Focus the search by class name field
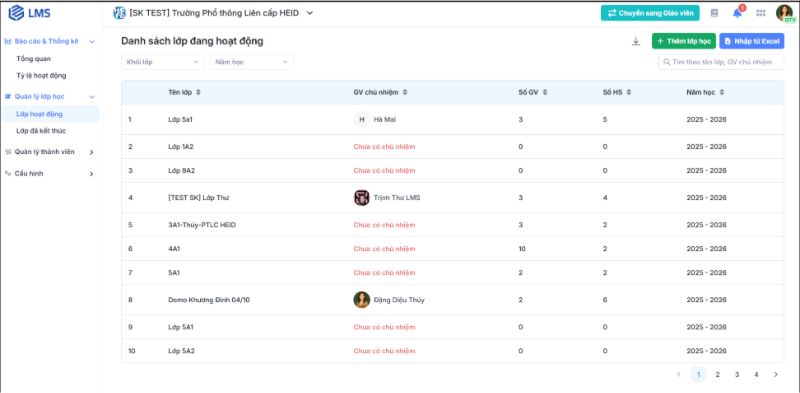This screenshot has height=393, width=800. 721,62
